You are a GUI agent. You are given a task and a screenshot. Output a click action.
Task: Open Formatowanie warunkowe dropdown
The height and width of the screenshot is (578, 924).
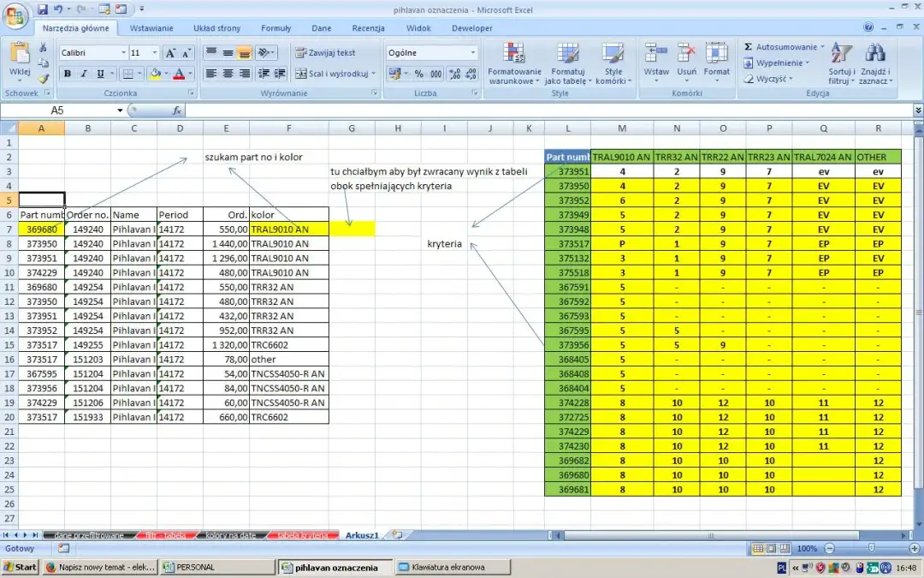514,63
